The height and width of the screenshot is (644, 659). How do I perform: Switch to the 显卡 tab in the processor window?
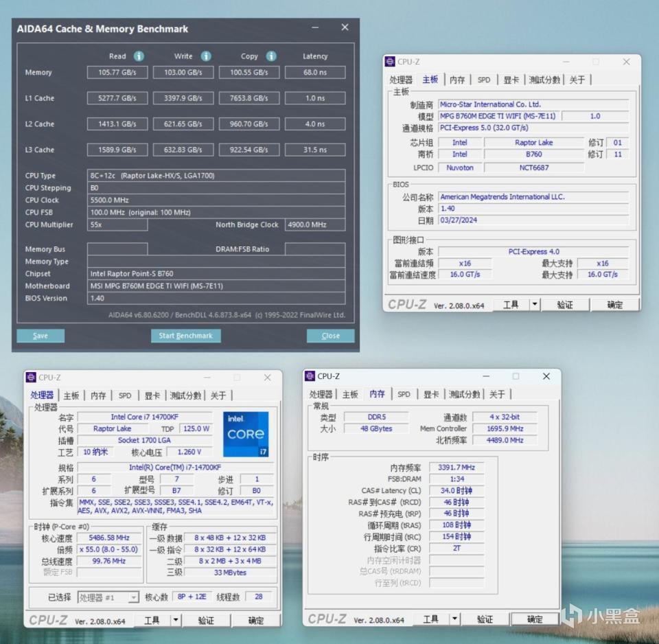click(x=152, y=395)
